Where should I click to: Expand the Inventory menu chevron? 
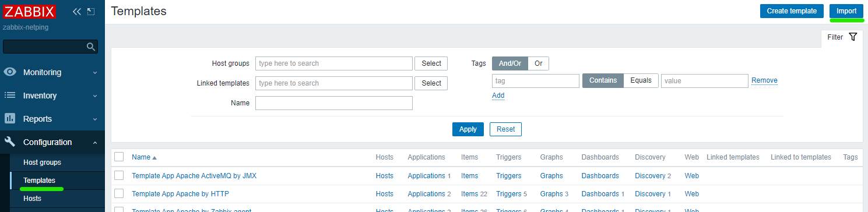click(x=95, y=96)
